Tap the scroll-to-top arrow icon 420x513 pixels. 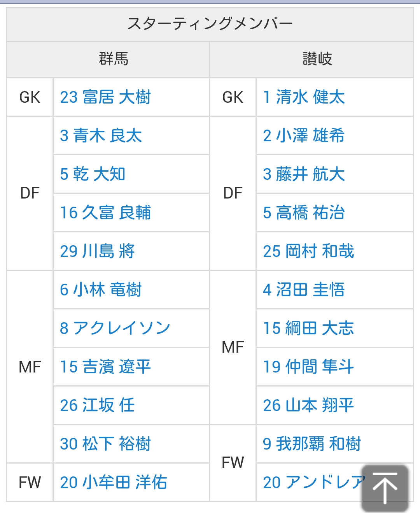click(x=385, y=487)
